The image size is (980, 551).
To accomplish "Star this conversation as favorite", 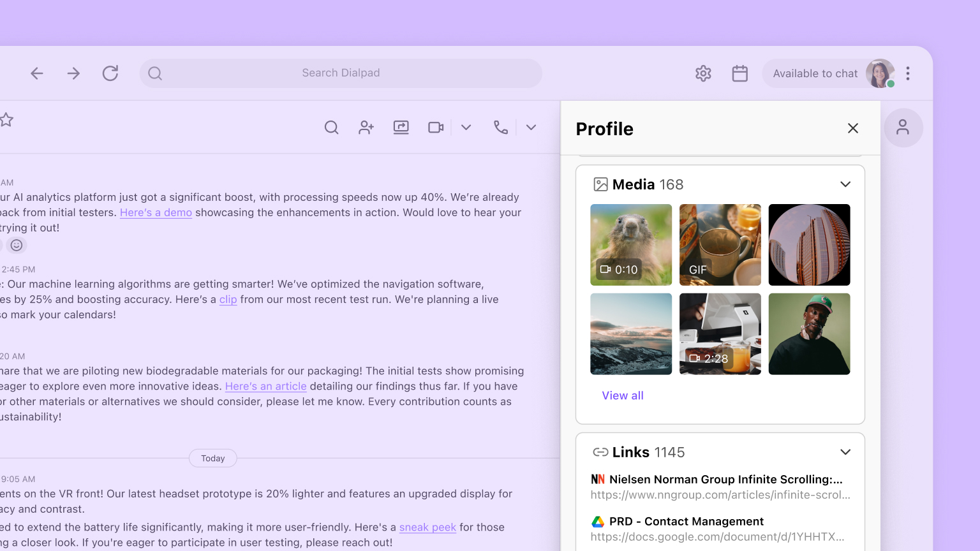I will 7,120.
